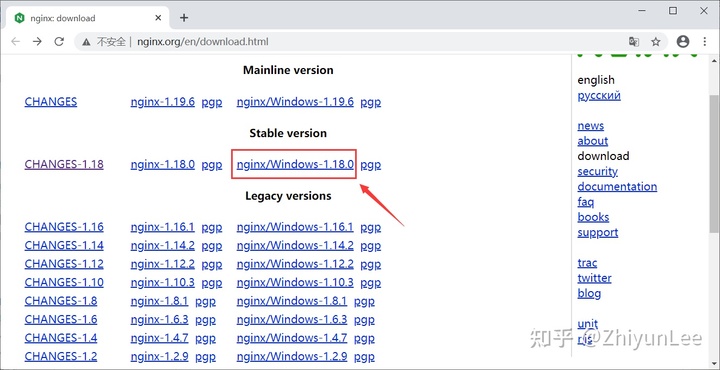Download nginx/Windows-1.18.0 stable version
This screenshot has height=370, width=720.
pyautogui.click(x=295, y=164)
